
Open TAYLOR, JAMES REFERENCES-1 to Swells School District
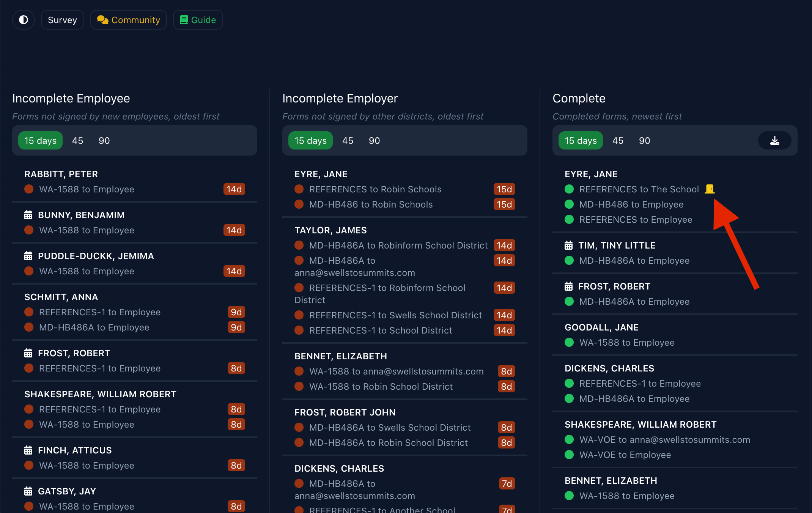tap(395, 315)
